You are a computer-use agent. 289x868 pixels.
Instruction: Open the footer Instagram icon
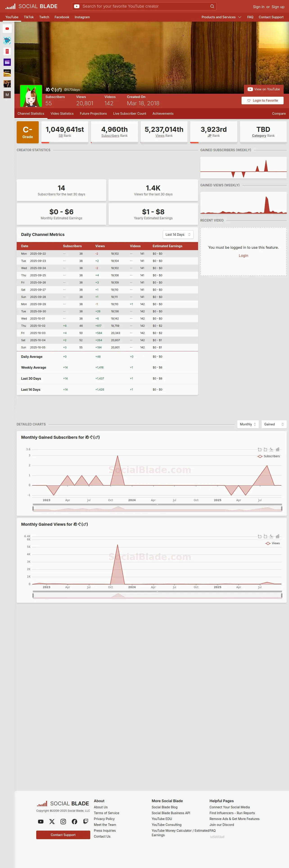[63, 822]
